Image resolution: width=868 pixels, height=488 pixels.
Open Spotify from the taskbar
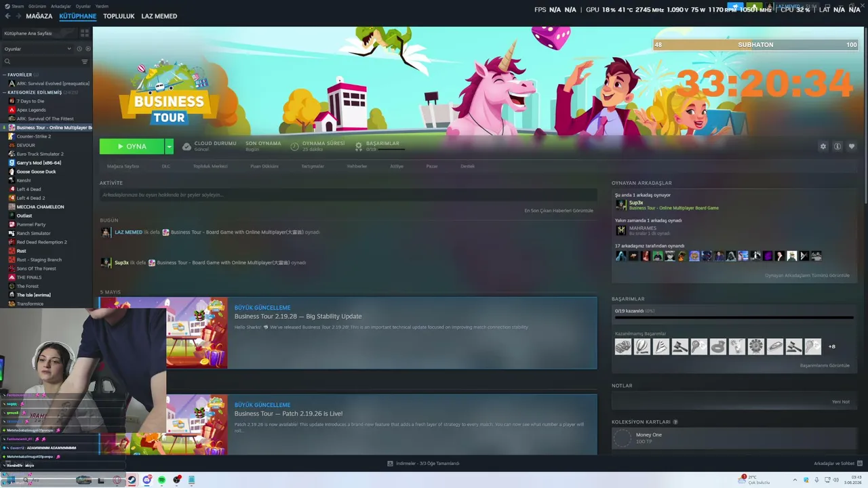coord(162,480)
